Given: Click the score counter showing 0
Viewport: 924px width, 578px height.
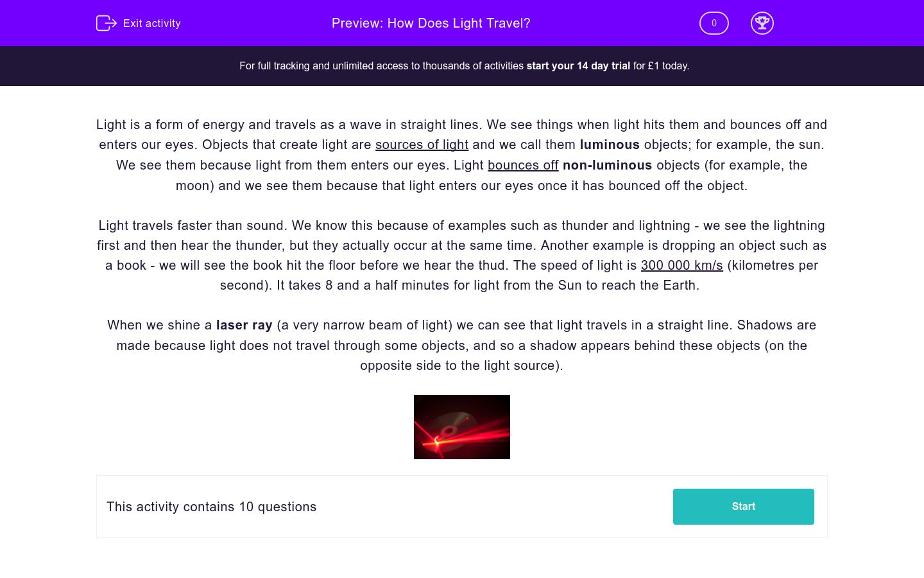Looking at the screenshot, I should 714,23.
